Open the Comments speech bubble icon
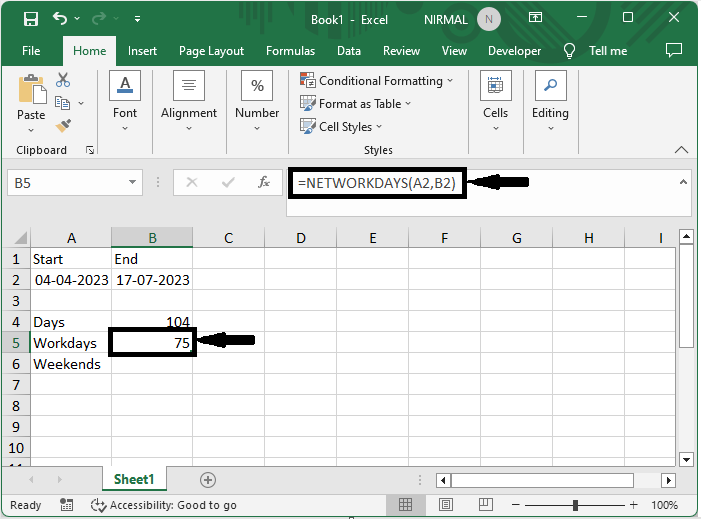Screen dimensions: 701x519 coord(674,50)
